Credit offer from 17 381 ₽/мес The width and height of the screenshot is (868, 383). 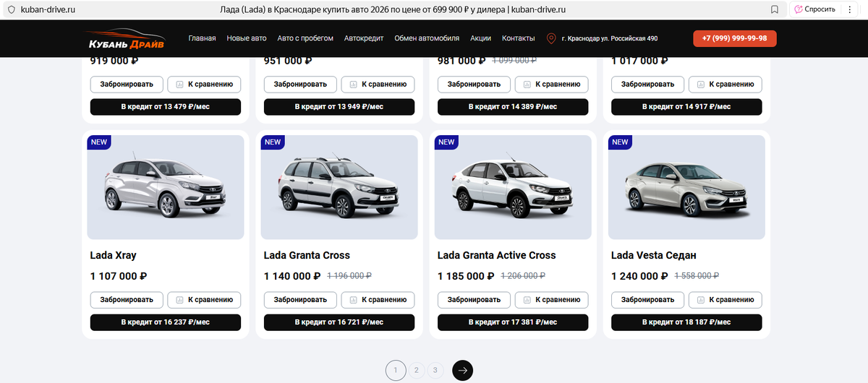point(513,322)
